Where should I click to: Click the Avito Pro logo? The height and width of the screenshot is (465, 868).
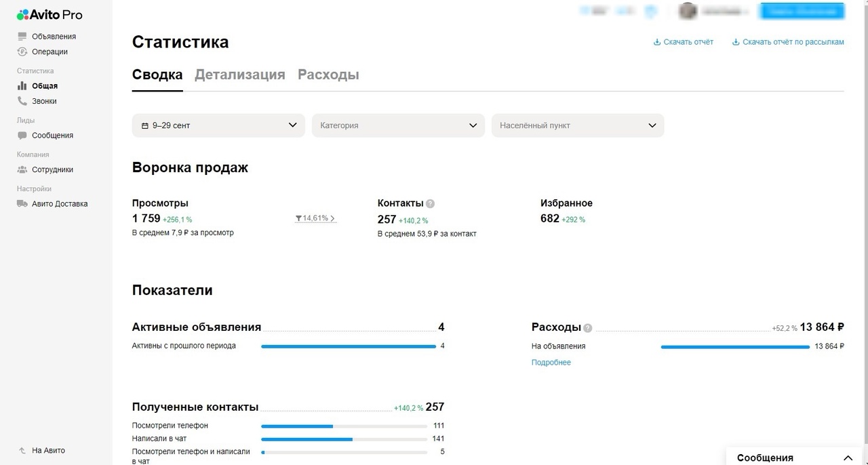tap(47, 14)
